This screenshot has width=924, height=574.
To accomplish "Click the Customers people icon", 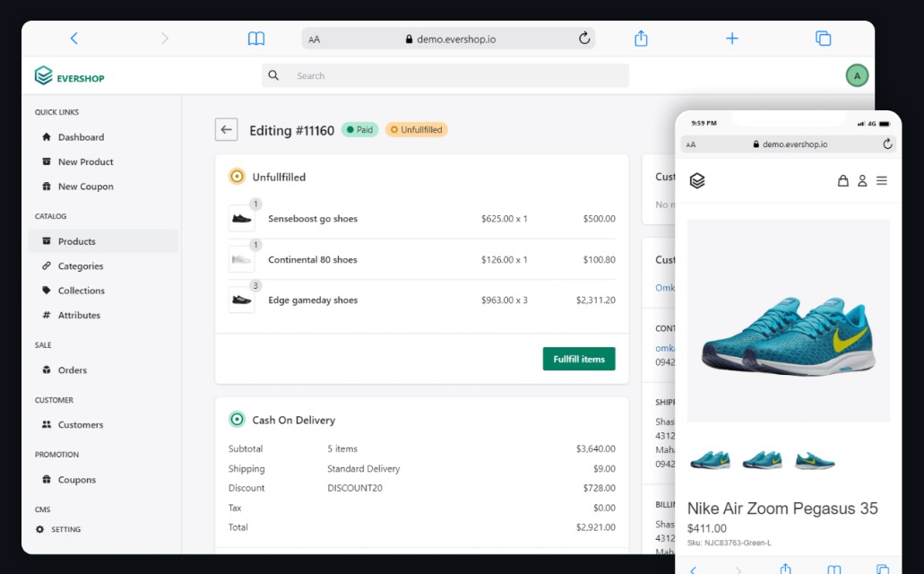I will [x=47, y=424].
